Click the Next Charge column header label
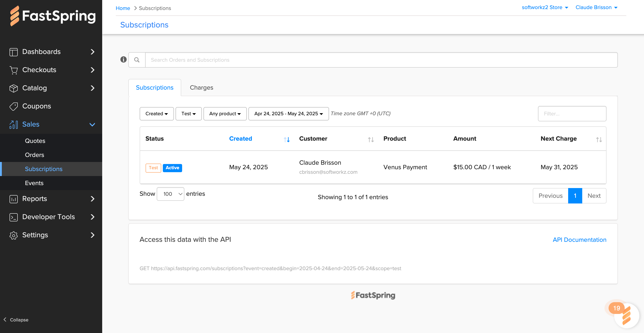This screenshot has height=333, width=644. (x=558, y=139)
